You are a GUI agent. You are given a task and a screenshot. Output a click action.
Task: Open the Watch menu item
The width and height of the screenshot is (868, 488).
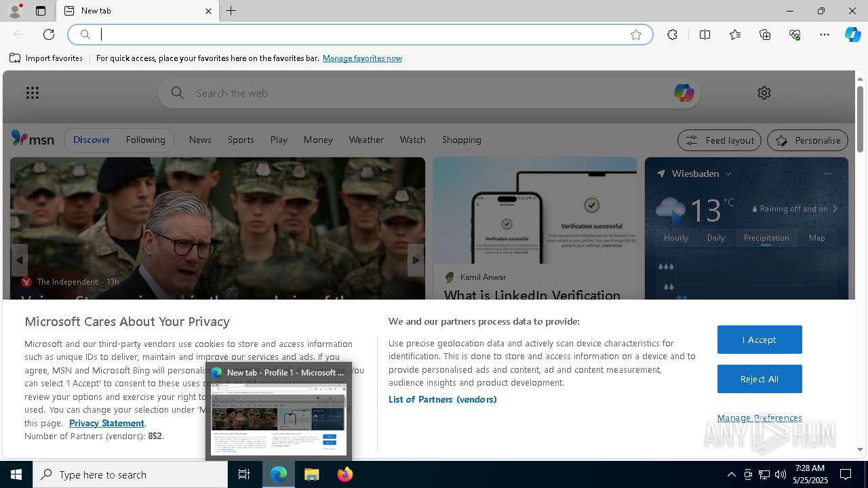tap(412, 140)
